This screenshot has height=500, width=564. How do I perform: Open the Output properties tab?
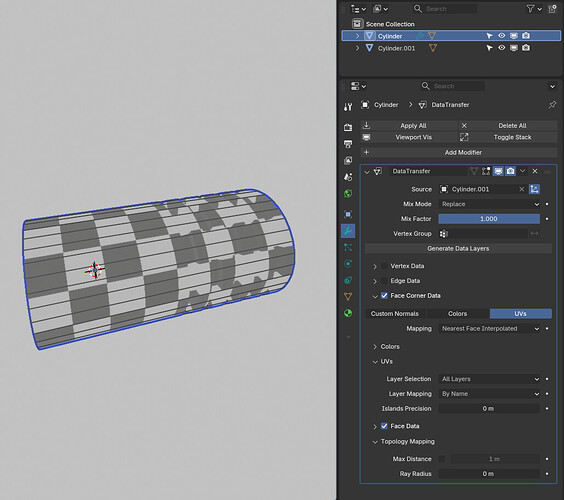[348, 144]
